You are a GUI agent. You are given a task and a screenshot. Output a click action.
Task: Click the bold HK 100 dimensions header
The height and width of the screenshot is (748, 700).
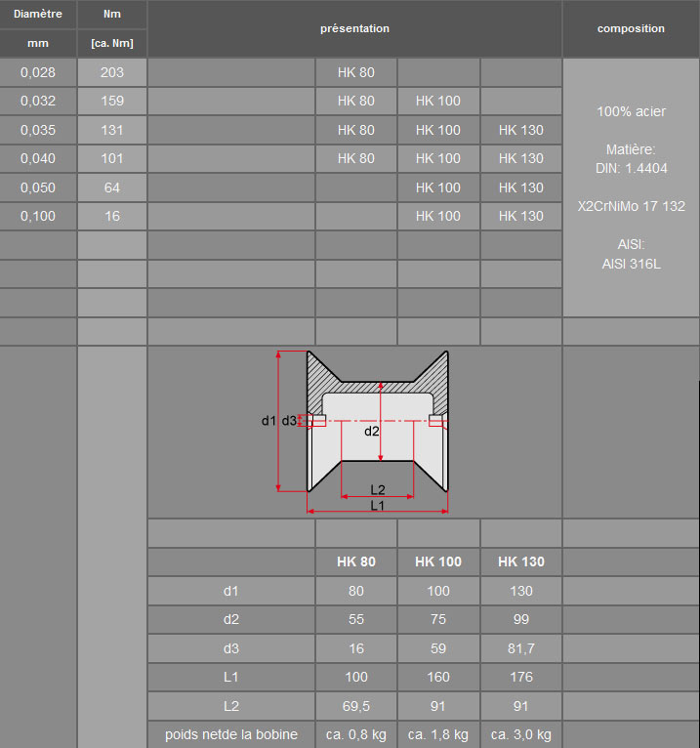click(438, 561)
